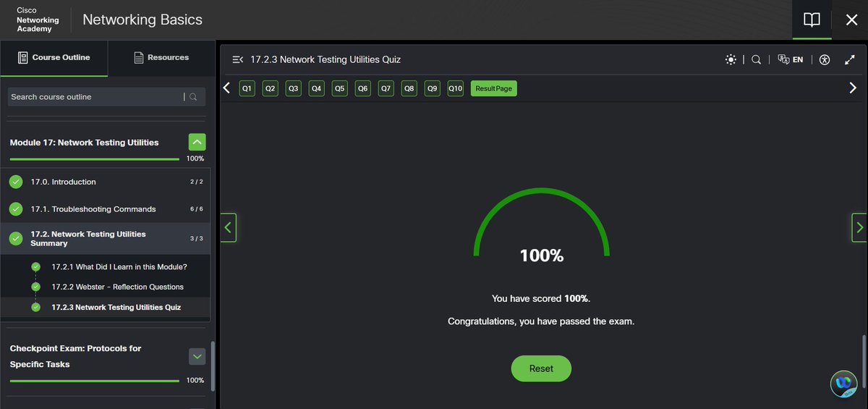Expand content to fullscreen with arrows icon
The height and width of the screenshot is (409, 868).
click(850, 59)
